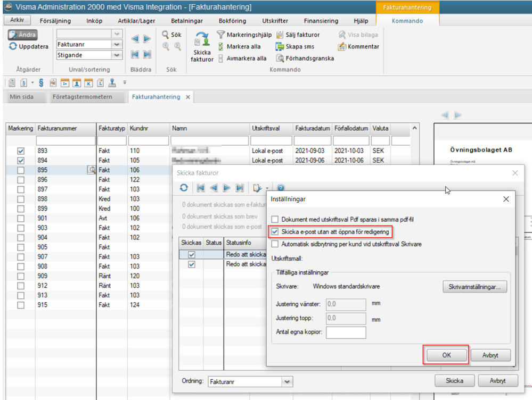Open the Försäljning menu

(55, 21)
